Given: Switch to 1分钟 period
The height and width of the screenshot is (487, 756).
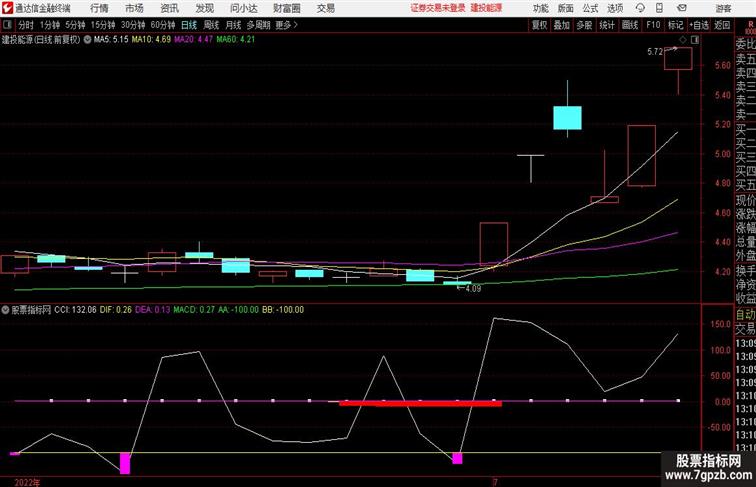Looking at the screenshot, I should 50,25.
